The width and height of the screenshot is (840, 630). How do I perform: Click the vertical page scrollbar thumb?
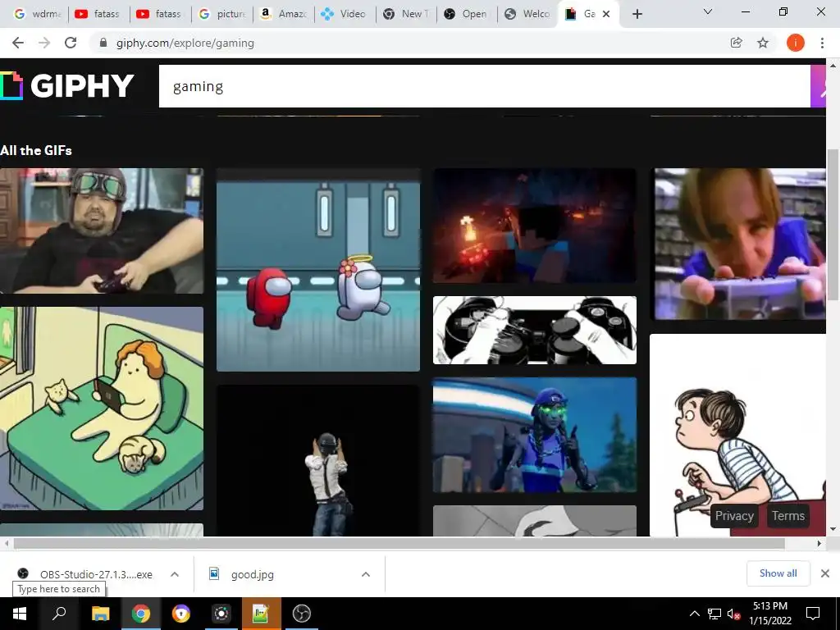[833, 225]
